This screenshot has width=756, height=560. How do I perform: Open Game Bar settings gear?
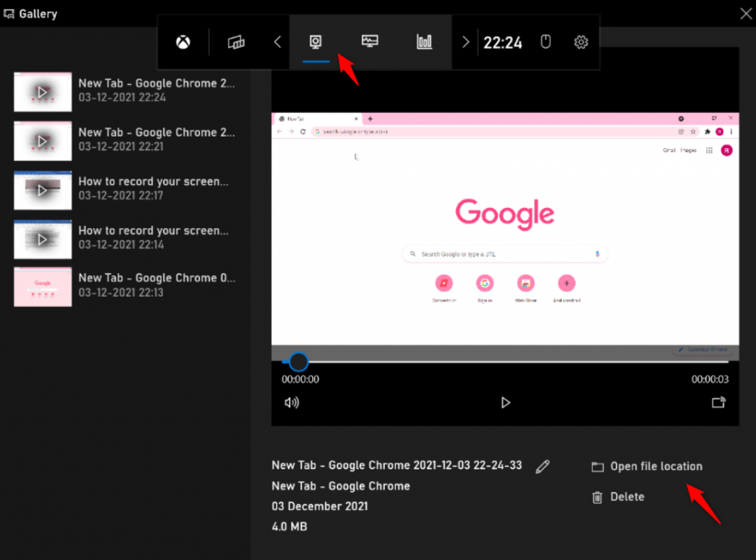tap(581, 42)
